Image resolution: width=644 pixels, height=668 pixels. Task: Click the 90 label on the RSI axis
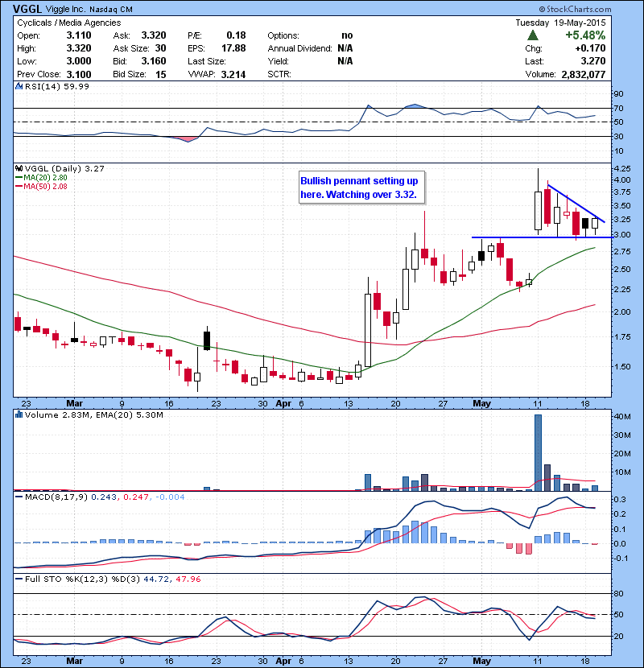618,93
